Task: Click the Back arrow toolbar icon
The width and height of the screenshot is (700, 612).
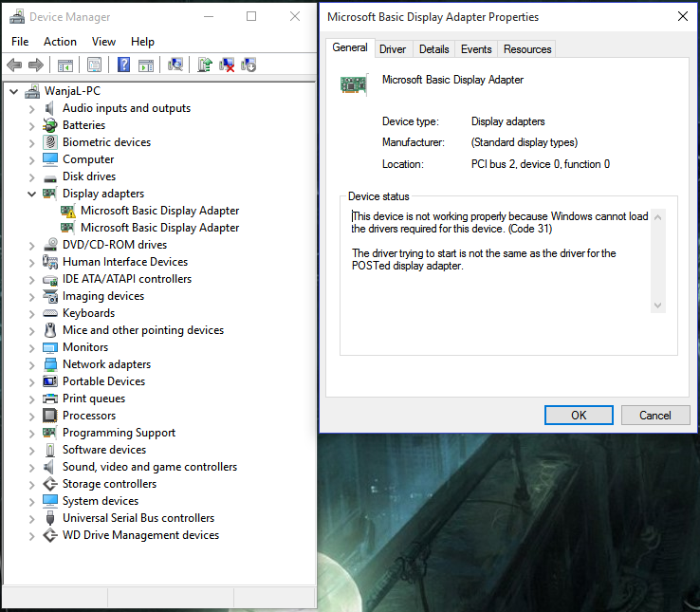Action: coord(14,65)
